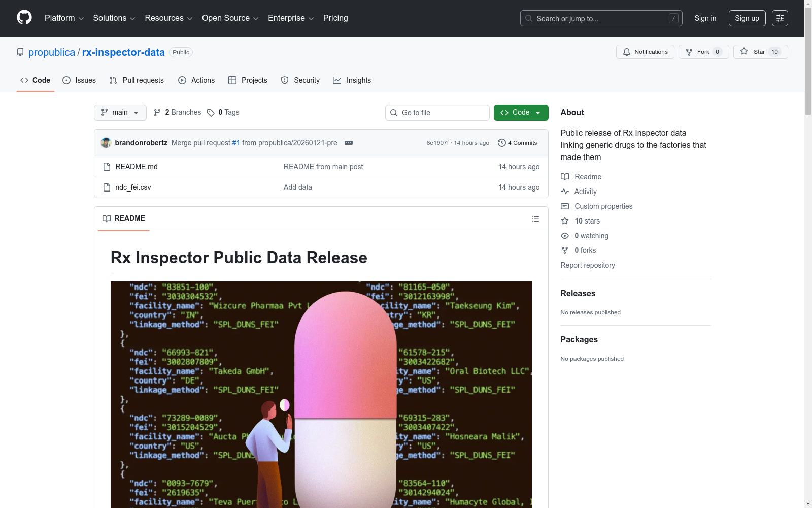This screenshot has height=508, width=812.
Task: Click brandonrobertz avatar image
Action: (x=106, y=143)
